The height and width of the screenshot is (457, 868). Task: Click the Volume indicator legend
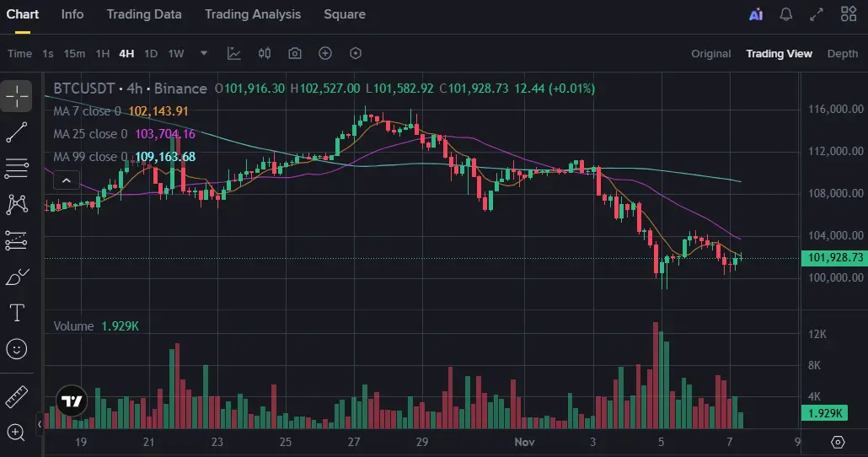point(96,326)
